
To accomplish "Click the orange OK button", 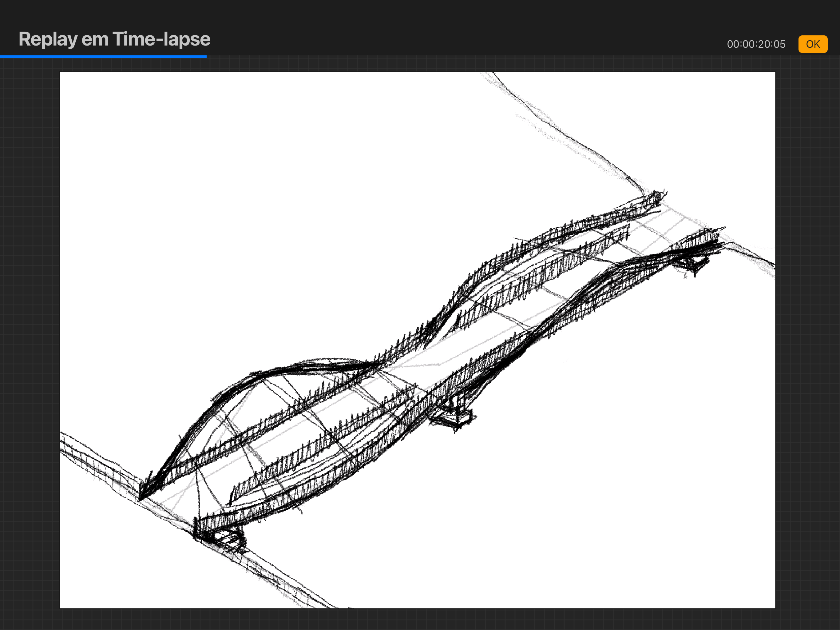I will click(x=813, y=44).
